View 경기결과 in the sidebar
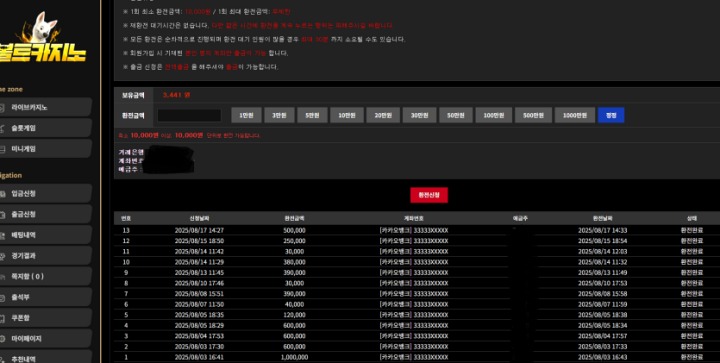 pyautogui.click(x=45, y=256)
